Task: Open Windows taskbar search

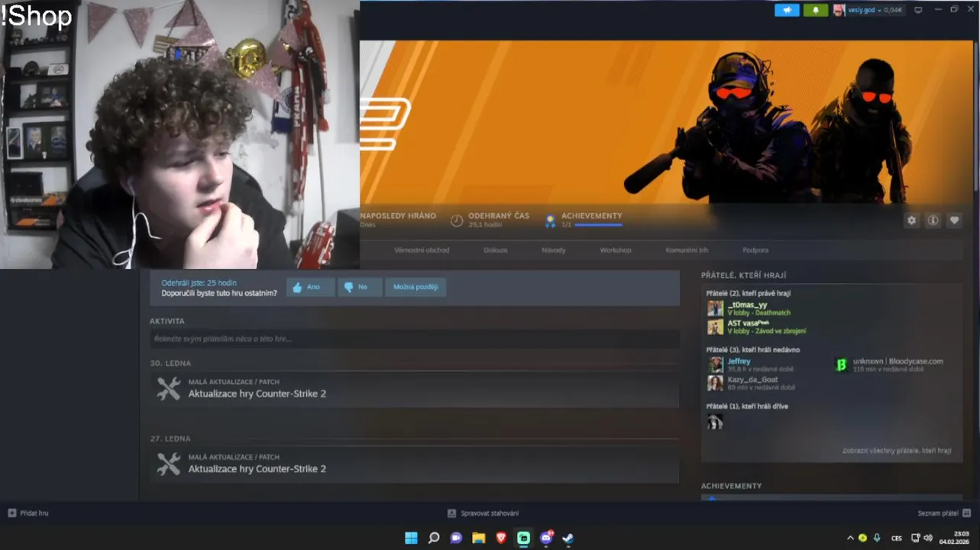Action: click(434, 538)
